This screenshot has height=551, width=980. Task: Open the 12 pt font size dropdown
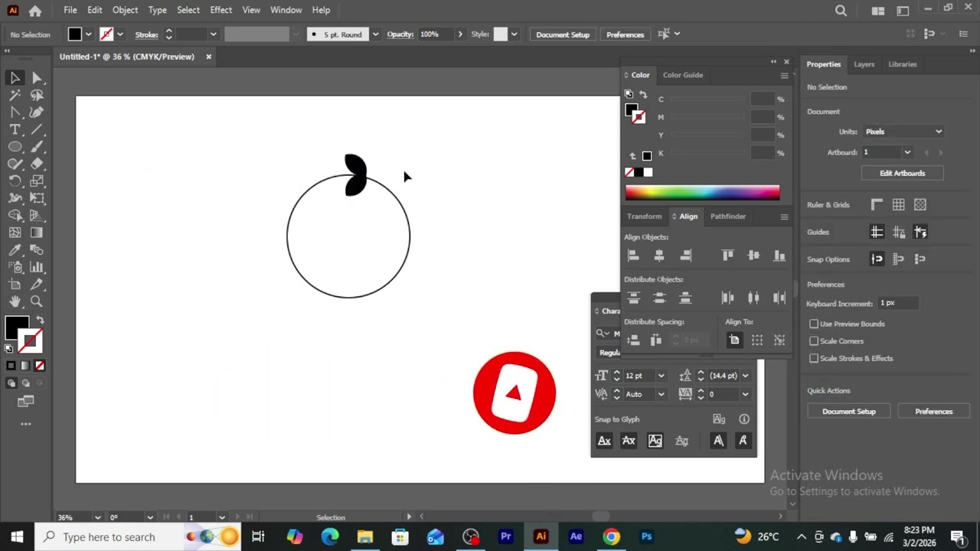[x=661, y=376]
